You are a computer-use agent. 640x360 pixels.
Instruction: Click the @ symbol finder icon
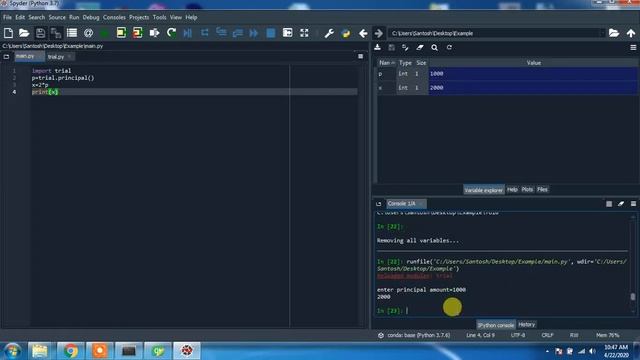pos(88,33)
